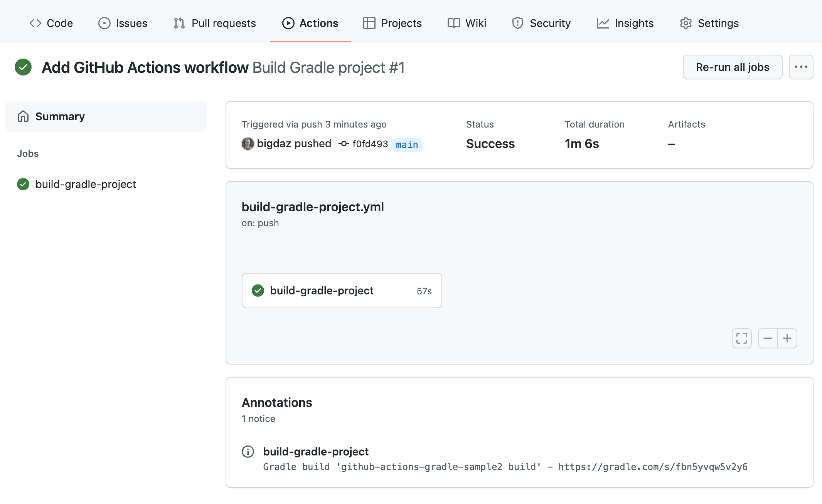Screen dimensions: 822x504
Task: Open the kebab menu next to Re-run all jobs
Action: click(801, 67)
